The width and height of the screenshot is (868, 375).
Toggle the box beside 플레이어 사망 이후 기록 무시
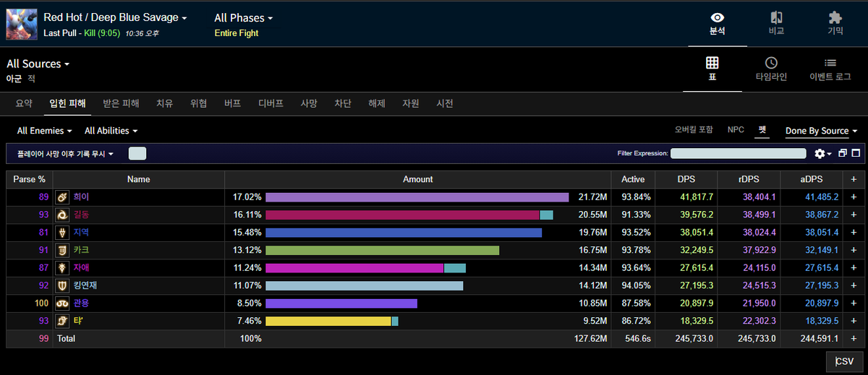coord(137,153)
